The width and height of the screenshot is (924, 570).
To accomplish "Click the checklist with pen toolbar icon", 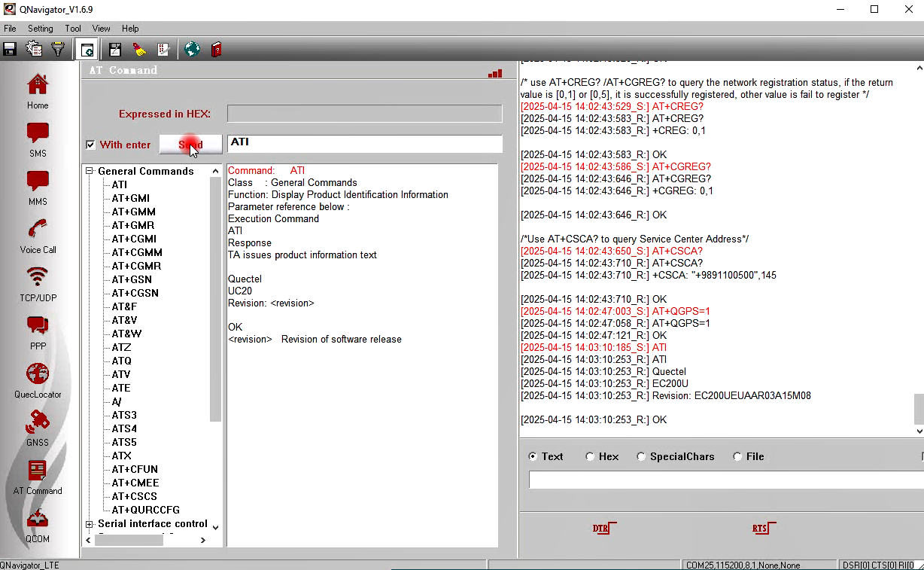I will (x=163, y=50).
